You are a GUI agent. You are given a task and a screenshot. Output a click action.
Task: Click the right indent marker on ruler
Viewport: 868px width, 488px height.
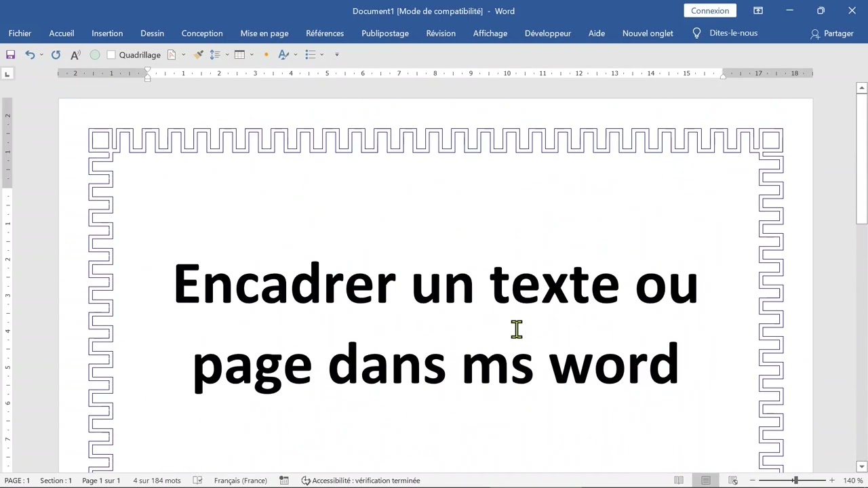[723, 76]
